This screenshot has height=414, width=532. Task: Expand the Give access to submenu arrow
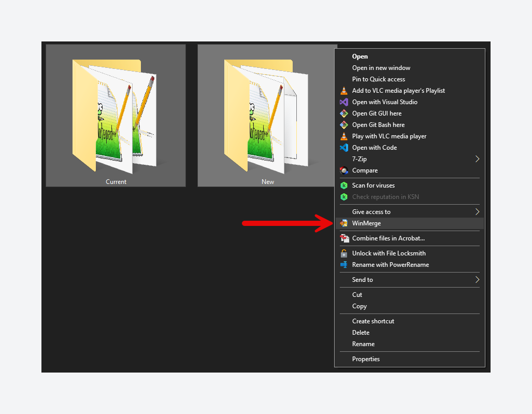pos(477,212)
